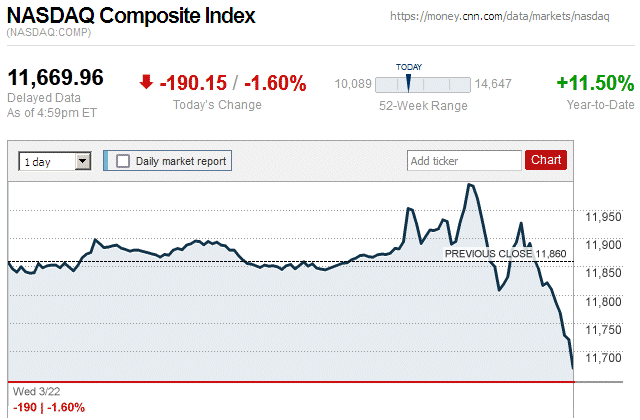The width and height of the screenshot is (640, 420).
Task: Click the 11,700 y-axis label
Action: [x=603, y=358]
